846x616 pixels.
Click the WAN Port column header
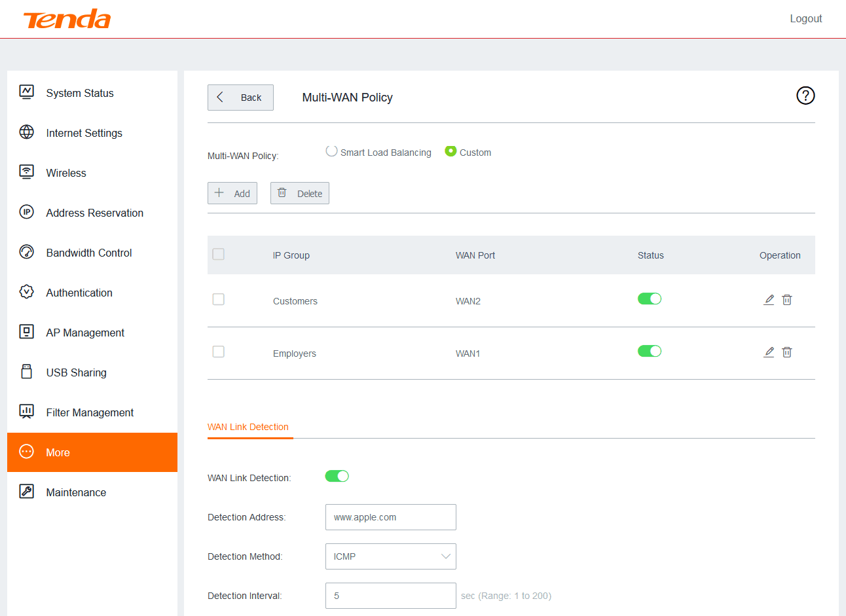[x=475, y=255]
